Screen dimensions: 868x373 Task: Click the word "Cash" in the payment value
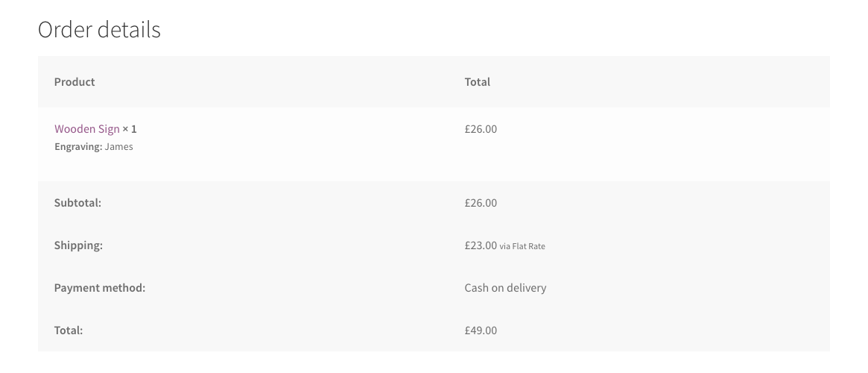477,288
